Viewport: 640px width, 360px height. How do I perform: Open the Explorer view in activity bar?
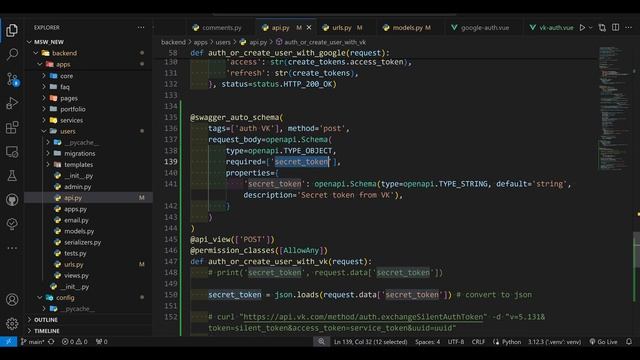[x=12, y=30]
